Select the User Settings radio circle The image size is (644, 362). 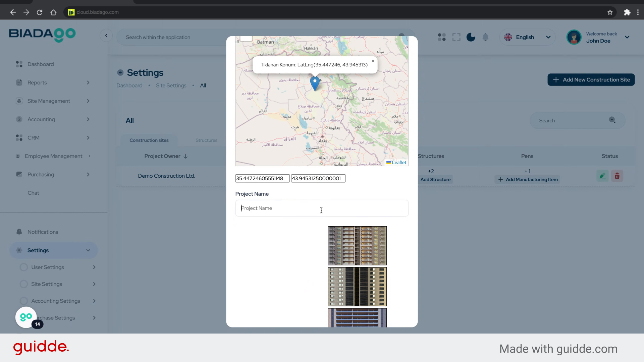click(x=24, y=267)
